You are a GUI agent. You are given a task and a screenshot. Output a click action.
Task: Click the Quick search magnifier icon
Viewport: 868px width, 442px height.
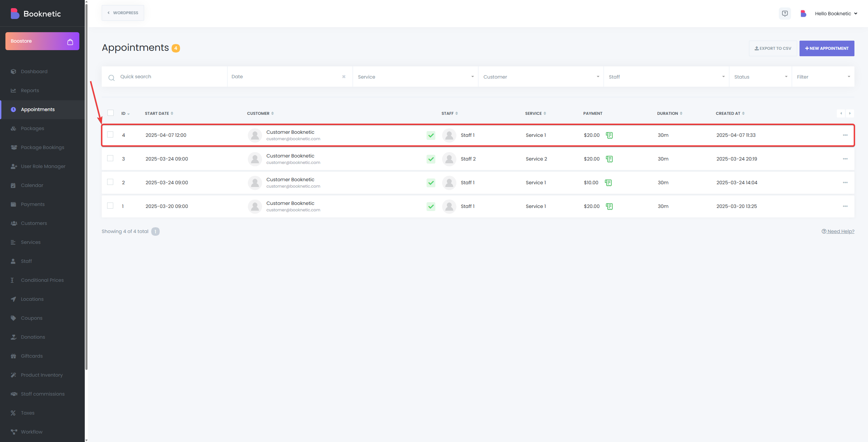click(111, 78)
